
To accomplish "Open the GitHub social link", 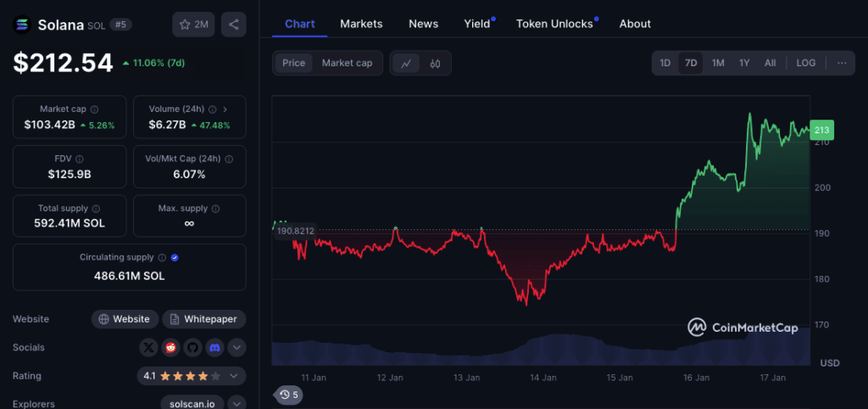I will click(192, 348).
